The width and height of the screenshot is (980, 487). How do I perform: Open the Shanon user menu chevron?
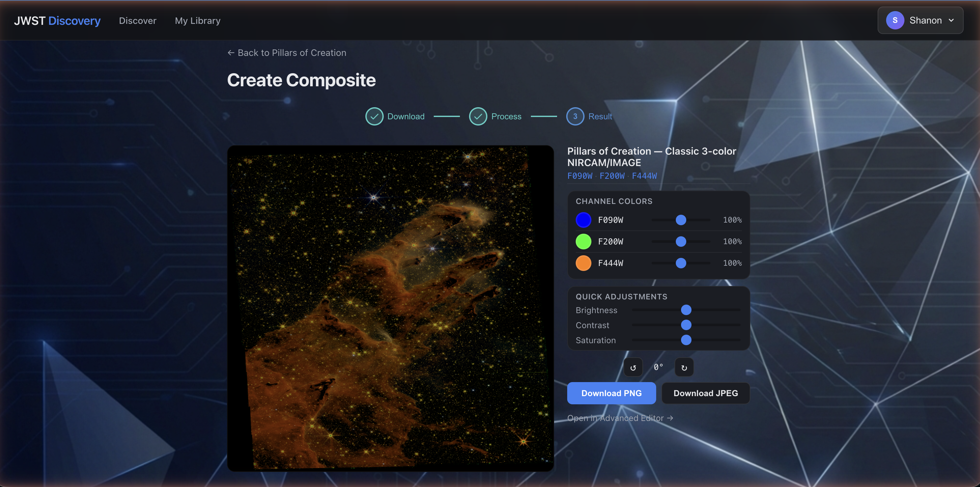click(951, 21)
